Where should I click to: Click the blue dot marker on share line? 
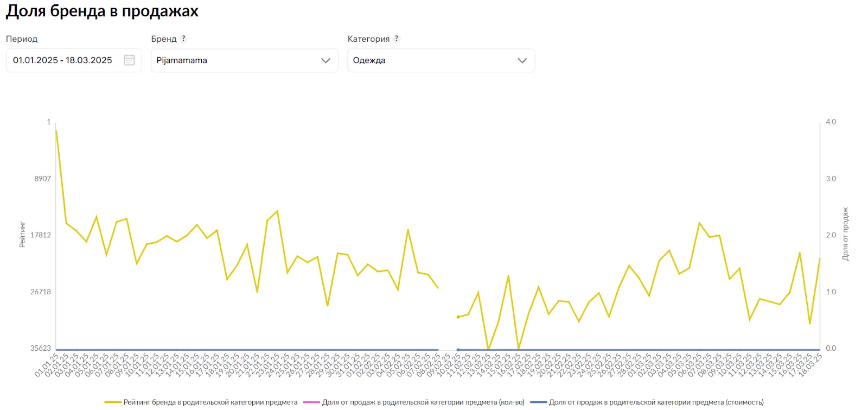(458, 350)
